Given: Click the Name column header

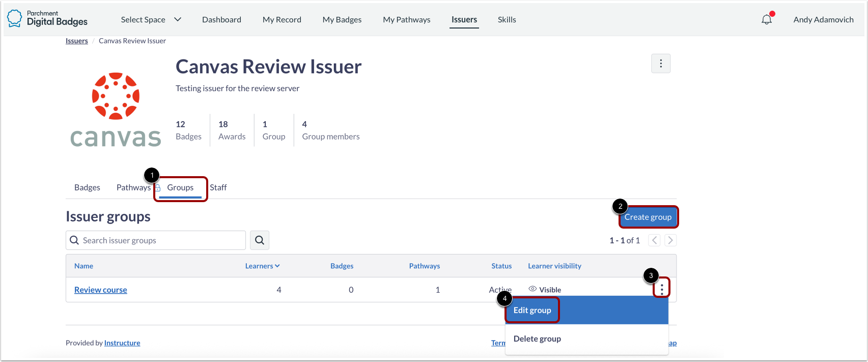Looking at the screenshot, I should [x=83, y=266].
